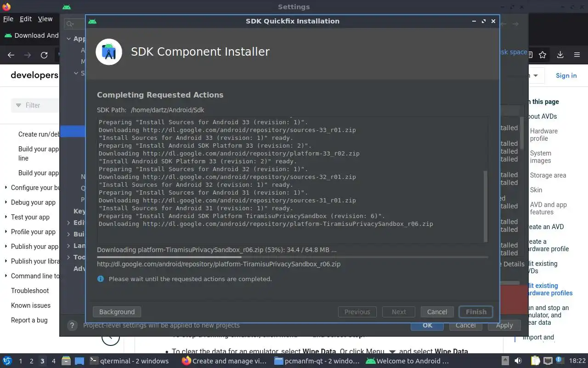The width and height of the screenshot is (588, 368).
Task: Switch to desktop 2 in the pager
Action: [x=31, y=361]
